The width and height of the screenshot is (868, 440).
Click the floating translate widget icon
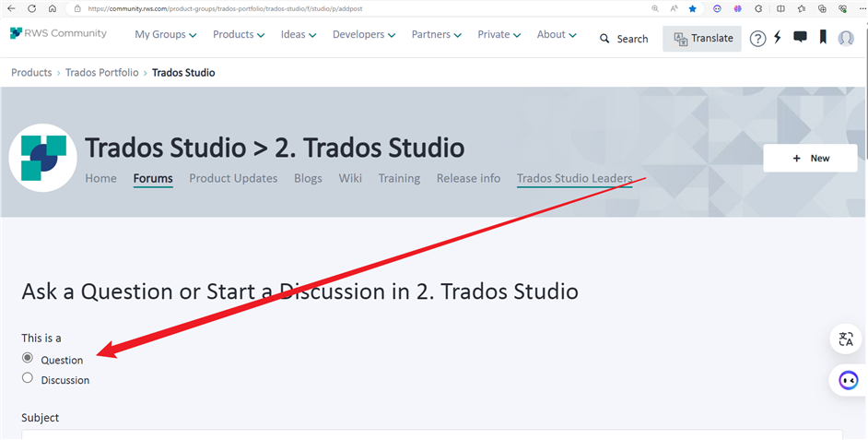pyautogui.click(x=846, y=339)
